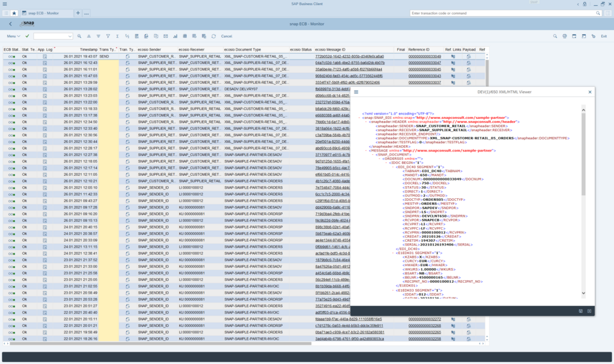Click the side panel toggle next to command field
The image size is (614, 364).
pyautogui.click(x=608, y=13)
